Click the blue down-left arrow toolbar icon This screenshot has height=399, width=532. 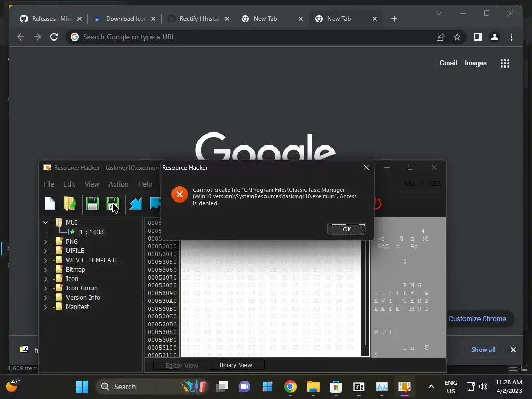136,204
